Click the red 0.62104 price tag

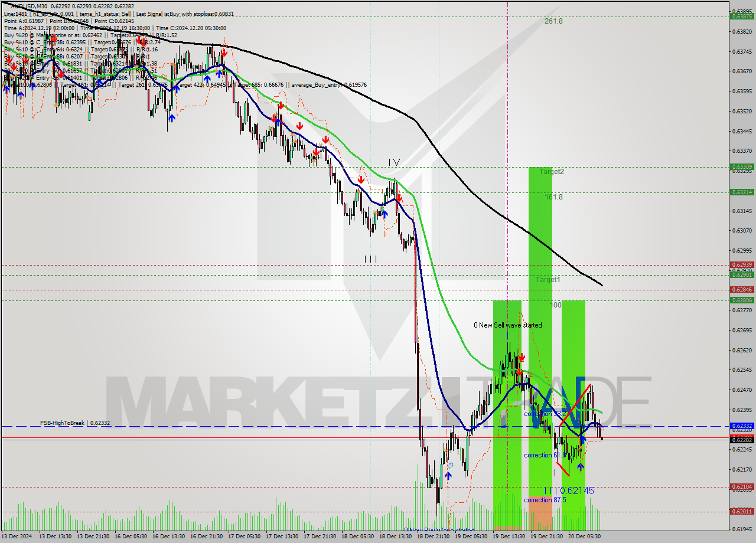coord(742,487)
